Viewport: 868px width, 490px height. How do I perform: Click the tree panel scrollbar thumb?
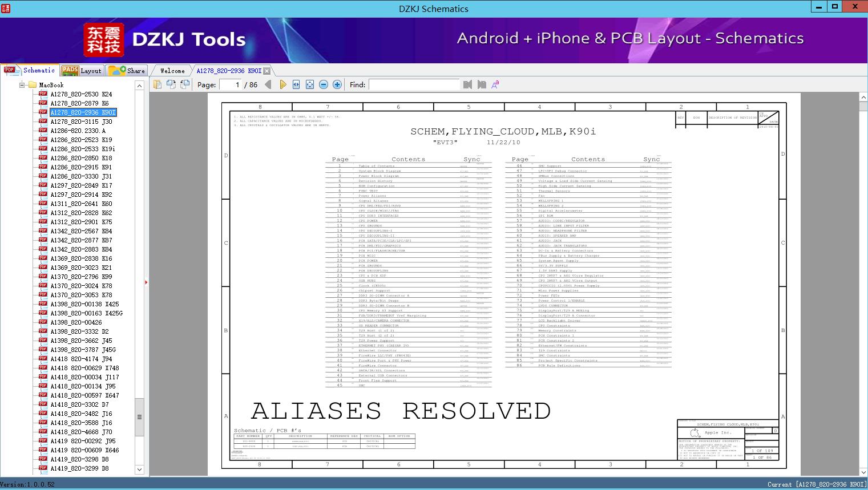tap(139, 417)
